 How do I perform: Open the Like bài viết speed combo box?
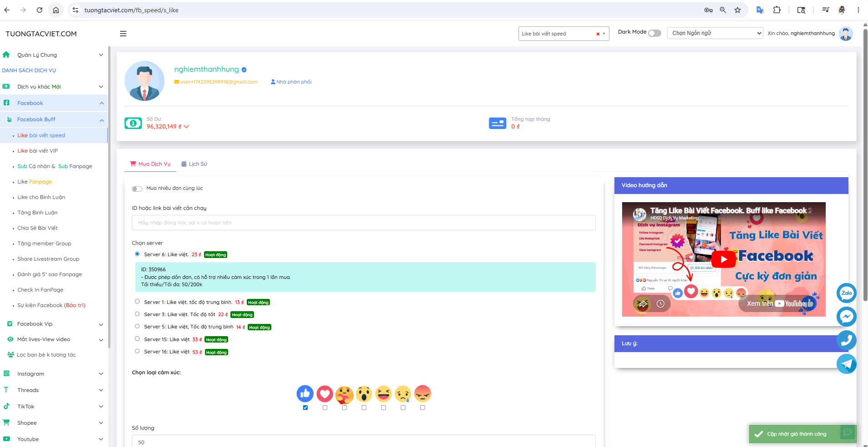564,34
